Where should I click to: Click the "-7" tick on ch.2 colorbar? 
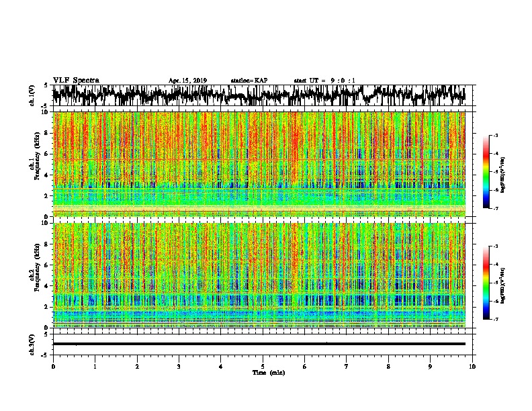click(496, 319)
